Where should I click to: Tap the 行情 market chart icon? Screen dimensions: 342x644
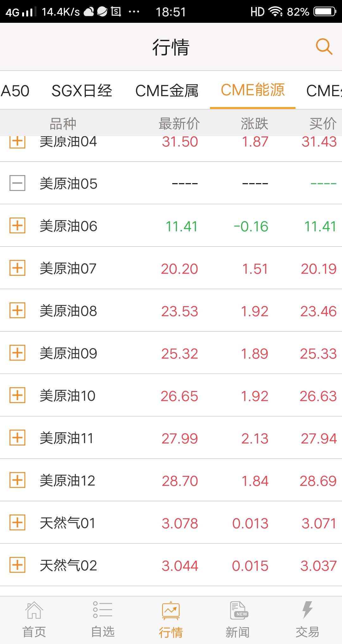click(171, 610)
